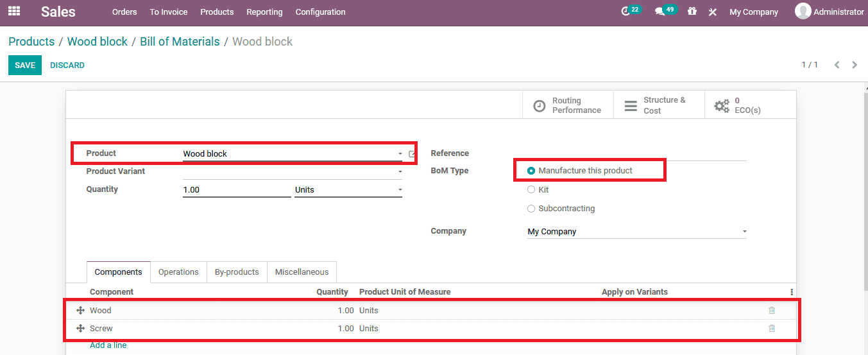Go to previous record arrow
The width and height of the screenshot is (868, 355).
(x=837, y=65)
